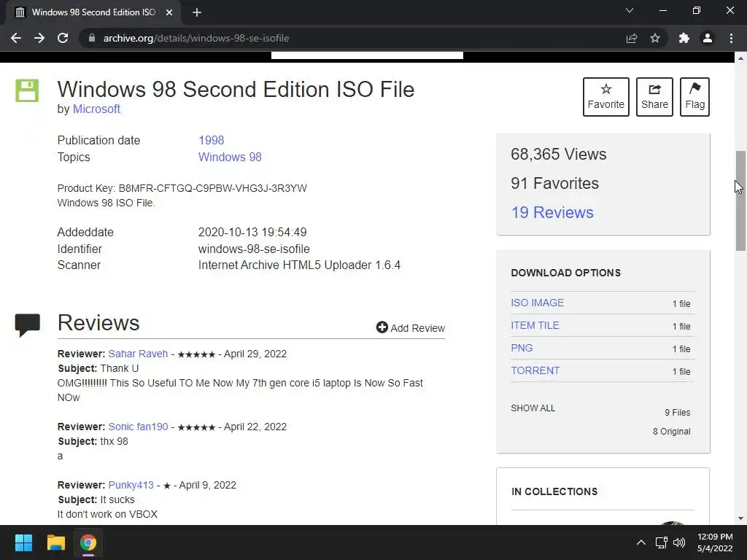
Task: Select the Windows 98 Second Edition ISO tab
Action: coord(93,12)
